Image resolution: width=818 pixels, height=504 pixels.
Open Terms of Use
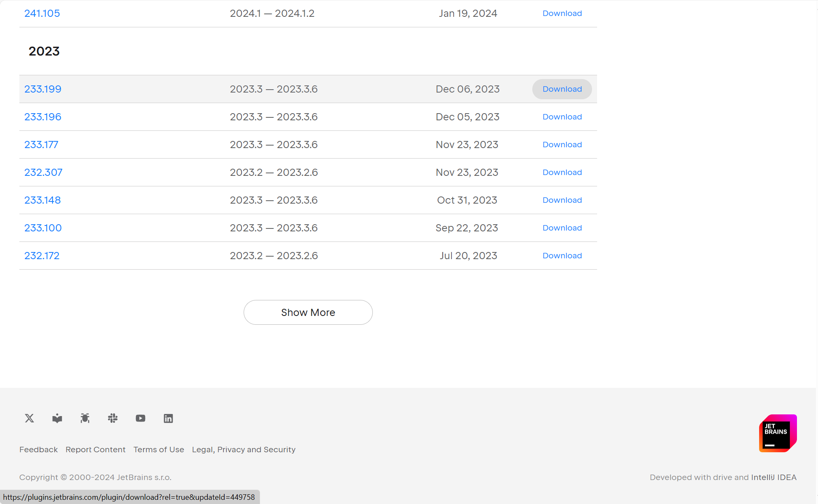click(159, 450)
